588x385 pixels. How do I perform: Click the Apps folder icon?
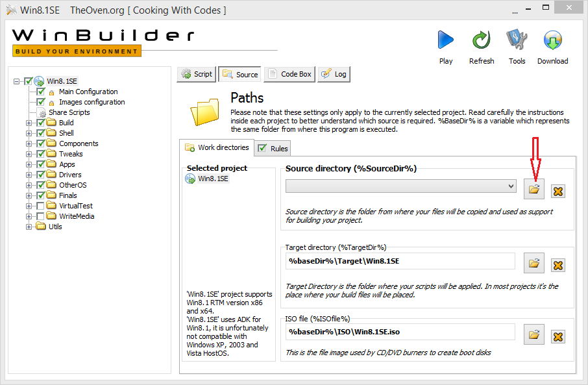click(51, 164)
